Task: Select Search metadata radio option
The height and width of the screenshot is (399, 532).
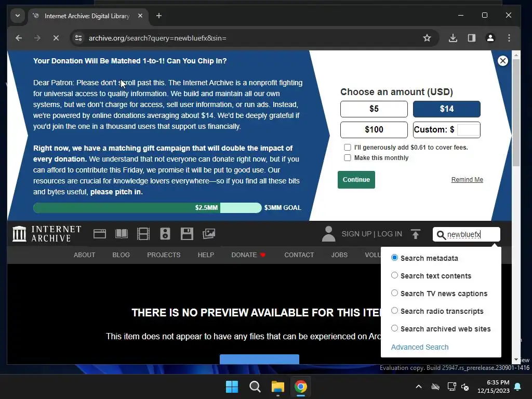Action: 394,258
